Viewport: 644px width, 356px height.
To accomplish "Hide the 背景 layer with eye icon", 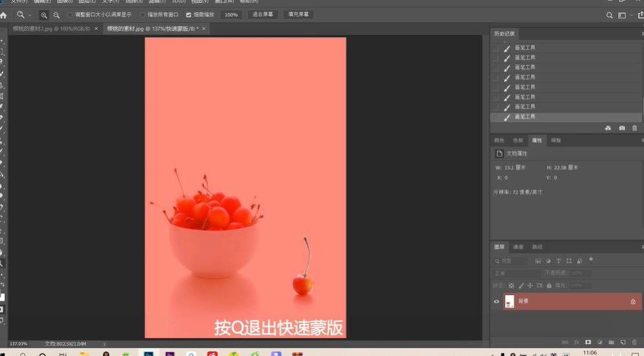I will tap(497, 302).
